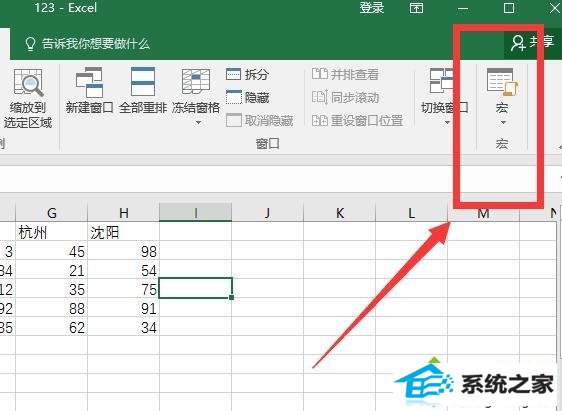Click the Share (共享) button
This screenshot has height=411, width=562.
tap(533, 42)
